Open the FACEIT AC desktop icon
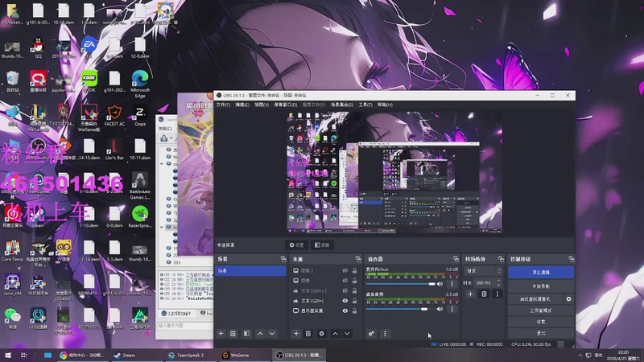The height and width of the screenshot is (362, 644). click(x=114, y=116)
